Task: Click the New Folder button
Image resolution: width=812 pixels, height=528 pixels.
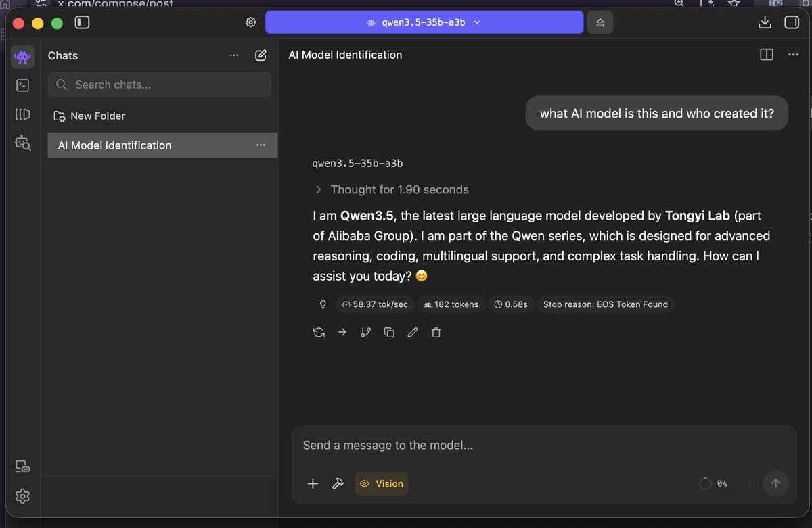Action: 90,116
